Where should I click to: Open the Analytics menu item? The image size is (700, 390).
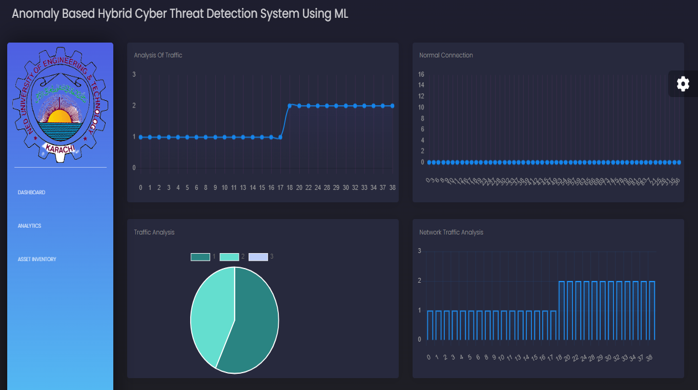[x=29, y=226]
